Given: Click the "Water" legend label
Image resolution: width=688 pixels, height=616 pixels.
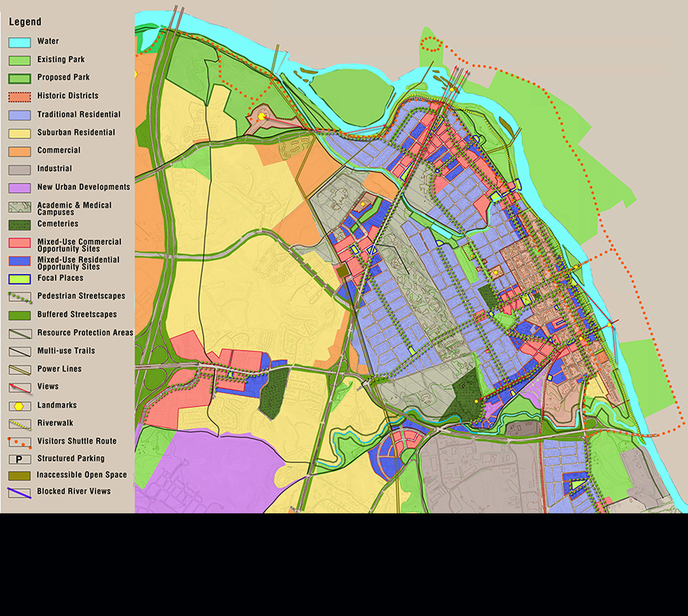Looking at the screenshot, I should [48, 41].
